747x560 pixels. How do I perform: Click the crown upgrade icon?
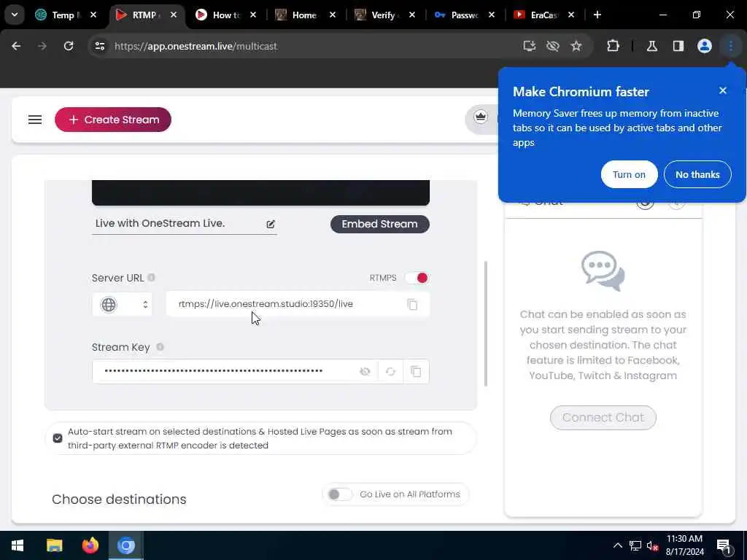point(481,117)
